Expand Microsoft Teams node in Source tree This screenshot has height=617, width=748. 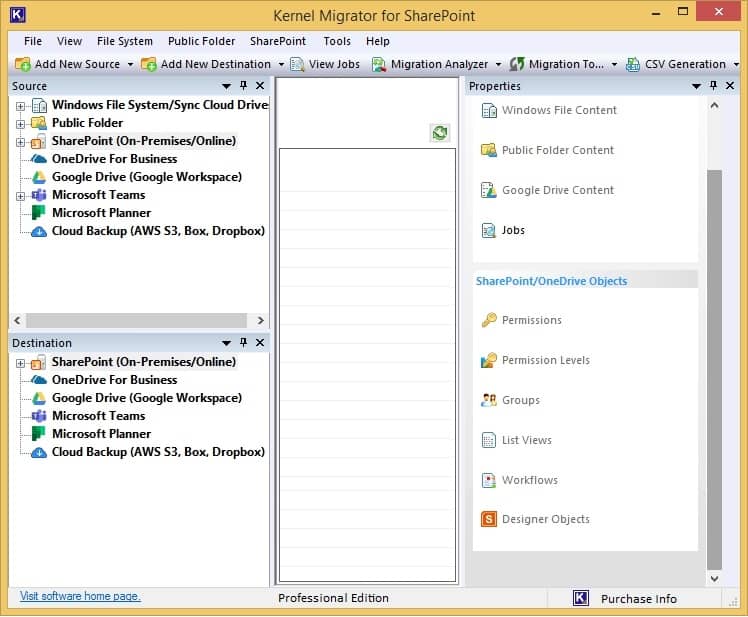click(x=21, y=196)
